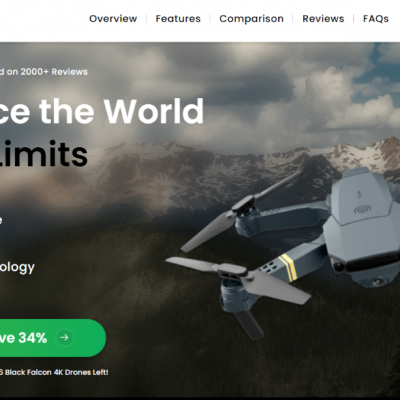
Task: Click the yellow stripes on drone arm
Action: [x=288, y=267]
